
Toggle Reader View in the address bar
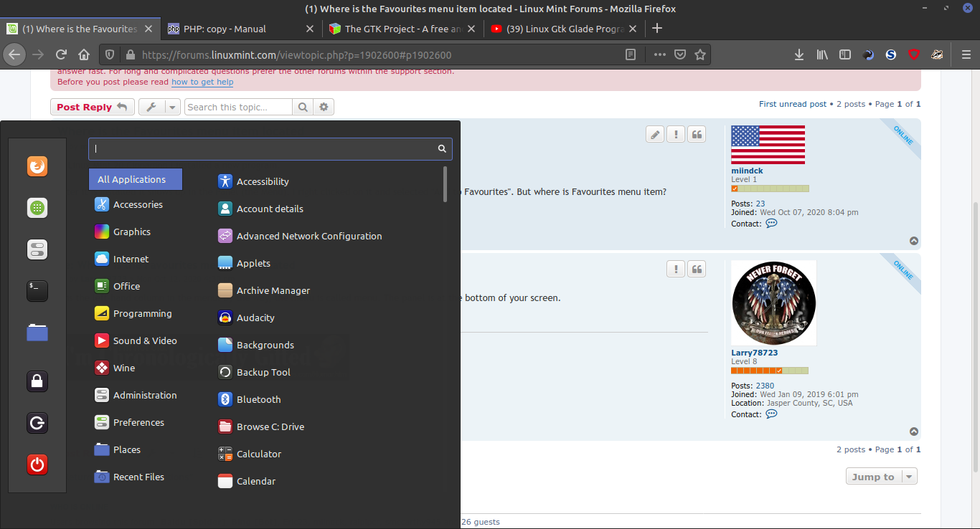tap(631, 54)
